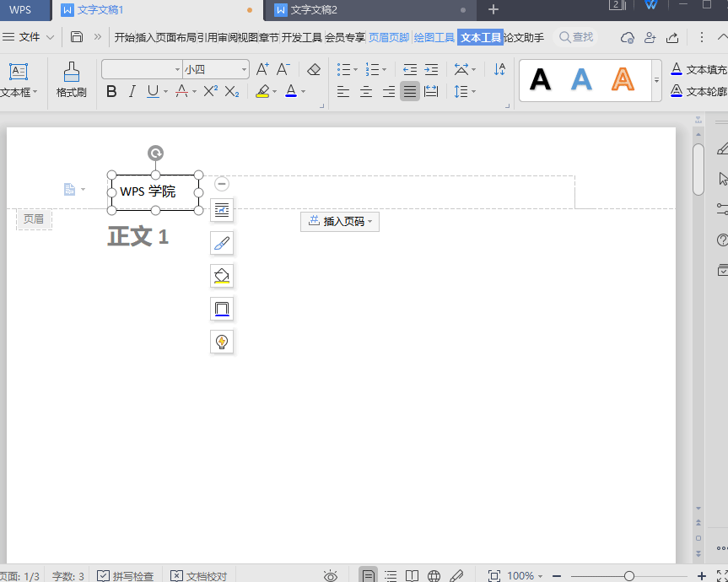
Task: Open the 绘图工具 ribbon tab
Action: tap(434, 37)
